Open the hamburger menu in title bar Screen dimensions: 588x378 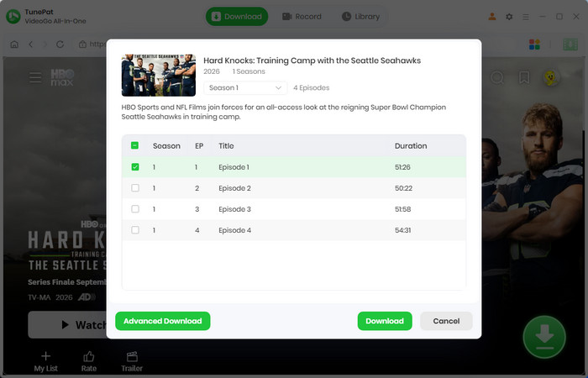(x=526, y=17)
